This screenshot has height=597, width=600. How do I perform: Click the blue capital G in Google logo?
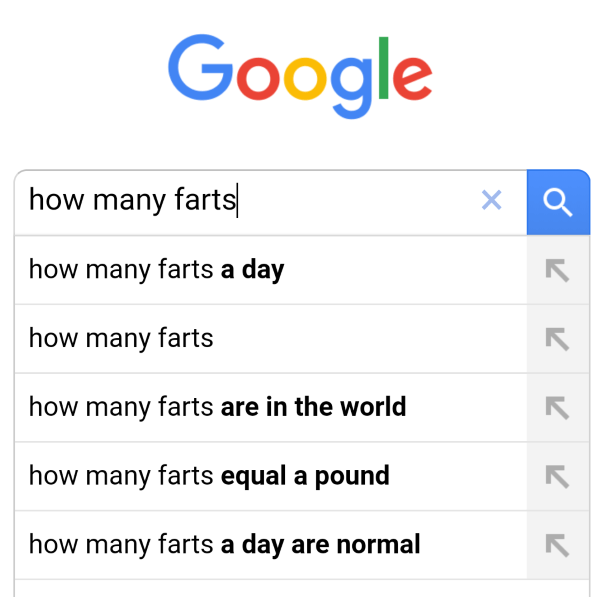click(x=200, y=67)
